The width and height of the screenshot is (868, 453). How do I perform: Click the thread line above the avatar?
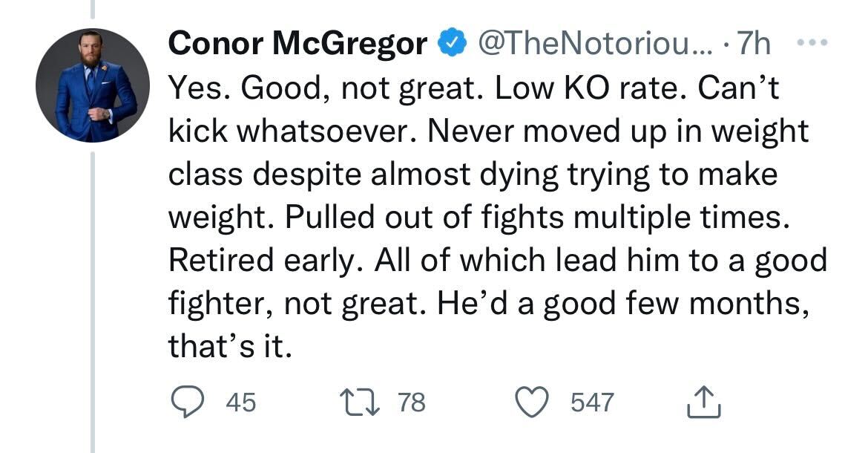click(93, 9)
